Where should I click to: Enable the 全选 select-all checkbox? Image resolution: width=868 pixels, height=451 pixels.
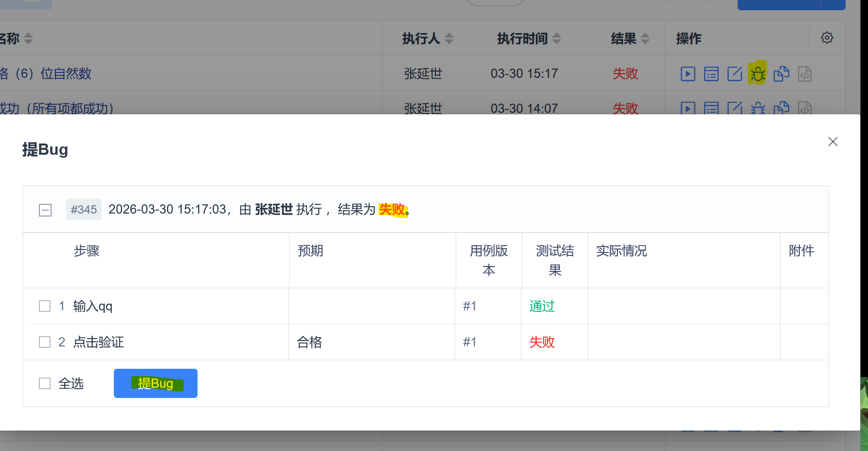point(44,383)
